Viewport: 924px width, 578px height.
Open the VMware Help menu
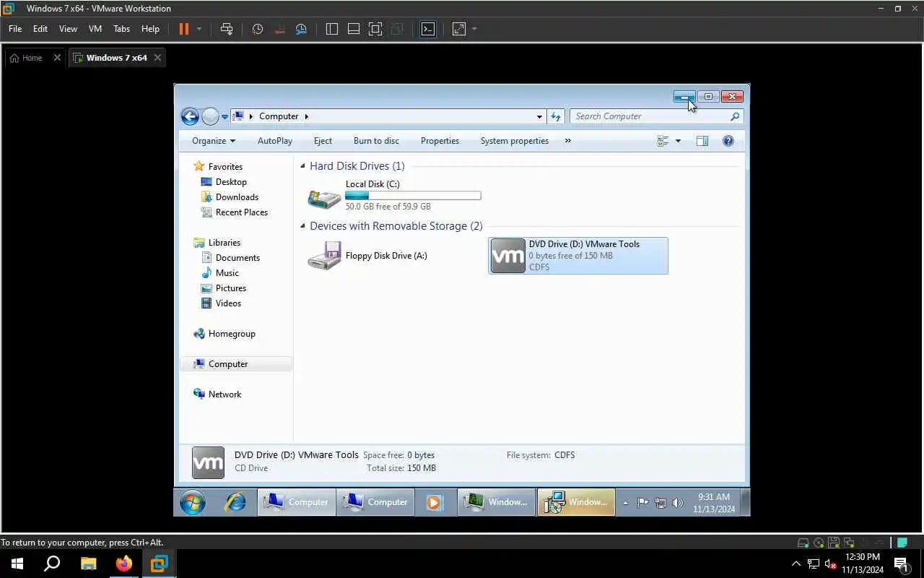click(150, 29)
